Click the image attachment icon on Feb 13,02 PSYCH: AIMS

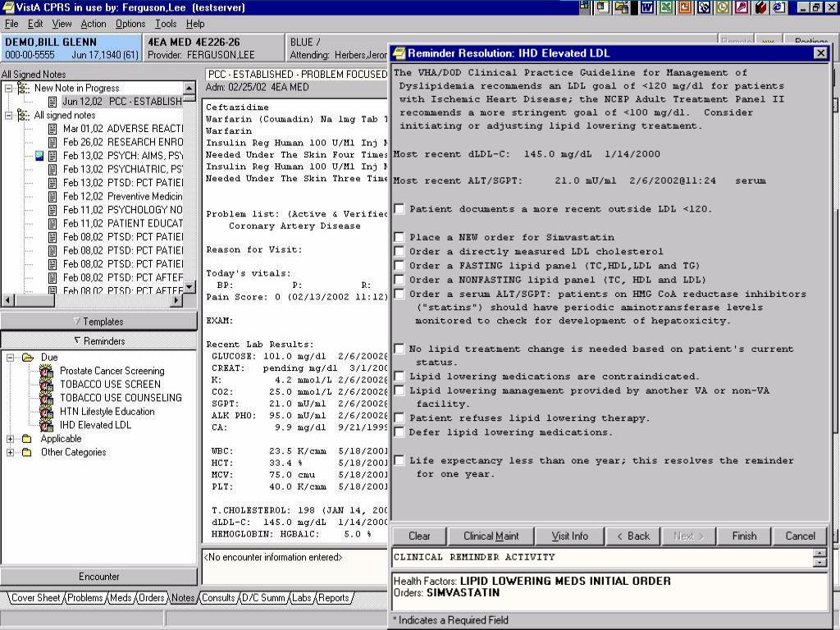click(39, 156)
